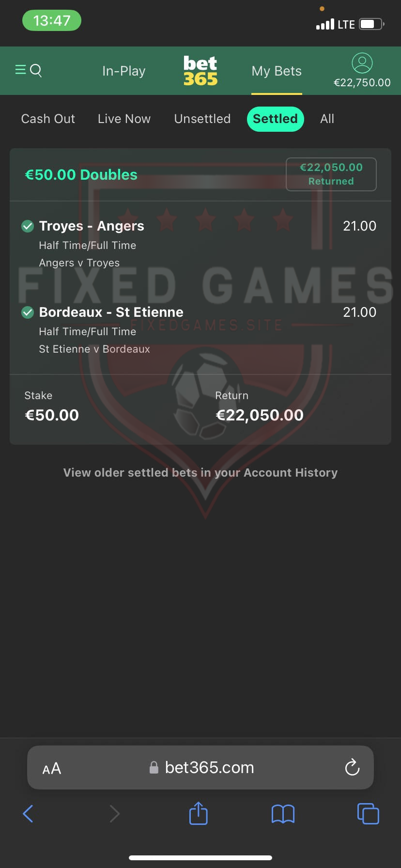Tap the bet365.com address field
The height and width of the screenshot is (868, 401).
click(x=200, y=767)
